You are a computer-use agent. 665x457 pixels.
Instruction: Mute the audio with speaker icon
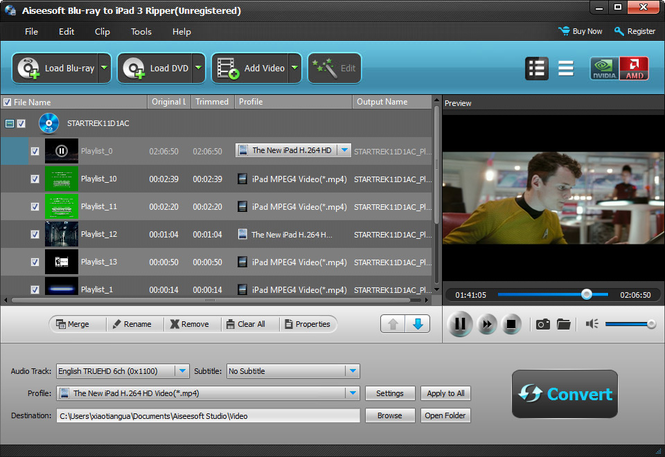[x=592, y=324]
